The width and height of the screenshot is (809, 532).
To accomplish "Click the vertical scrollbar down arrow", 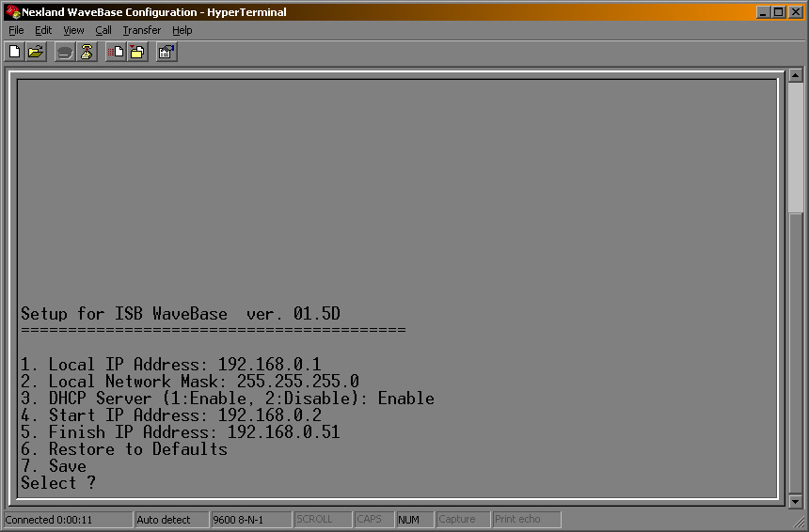I will pos(795,500).
